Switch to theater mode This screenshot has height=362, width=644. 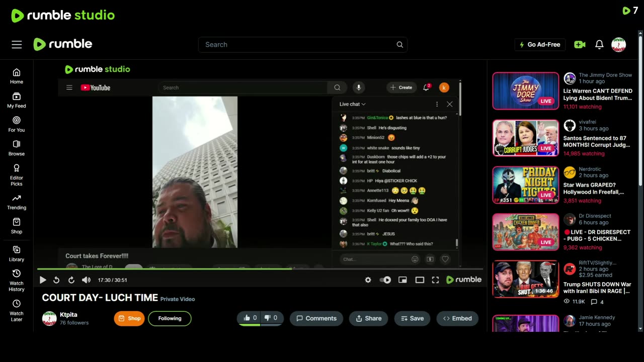click(420, 280)
